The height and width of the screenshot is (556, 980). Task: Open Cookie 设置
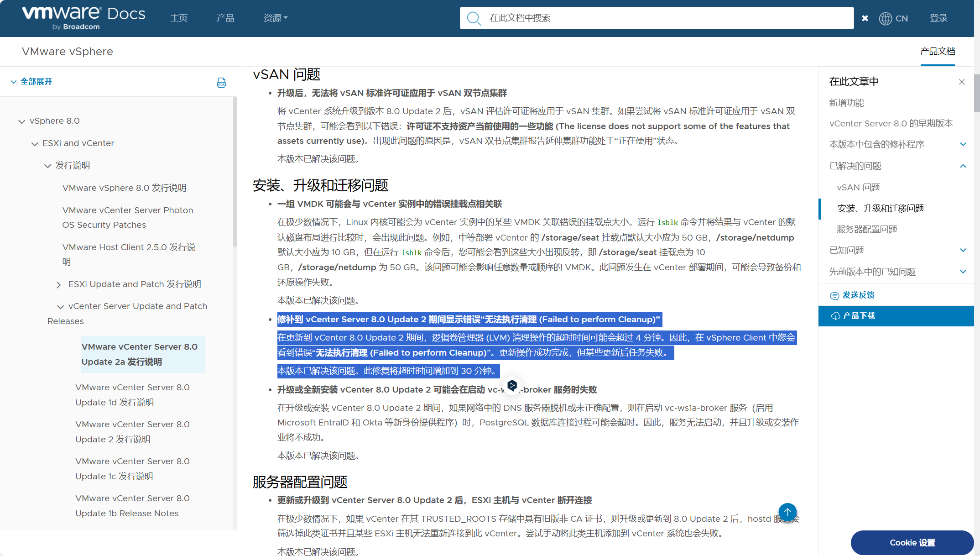pyautogui.click(x=912, y=542)
